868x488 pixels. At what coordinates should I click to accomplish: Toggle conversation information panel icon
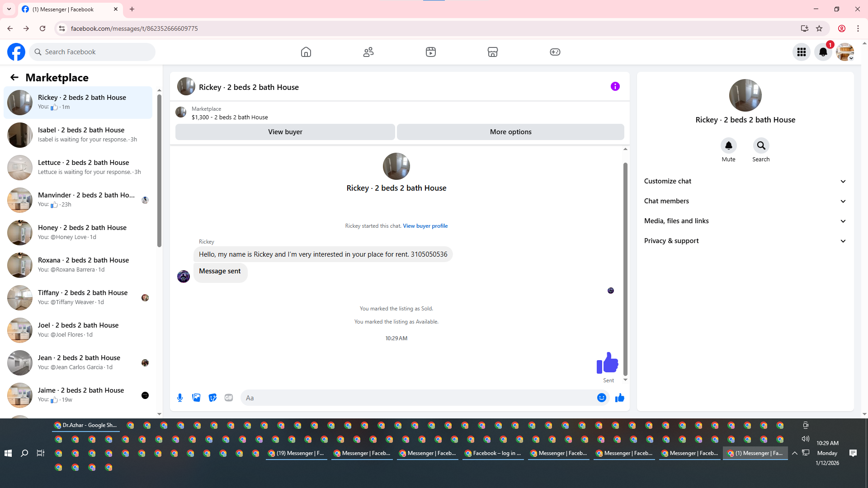615,86
